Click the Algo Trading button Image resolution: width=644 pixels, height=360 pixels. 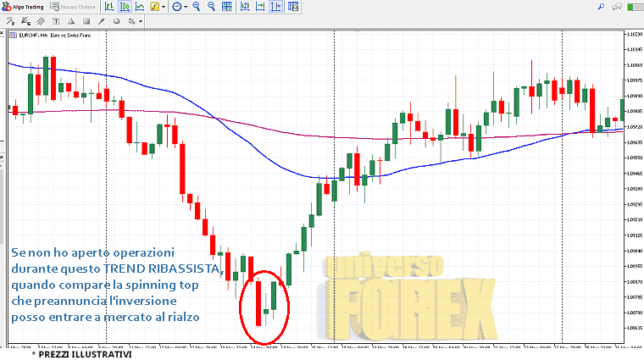(23, 6)
